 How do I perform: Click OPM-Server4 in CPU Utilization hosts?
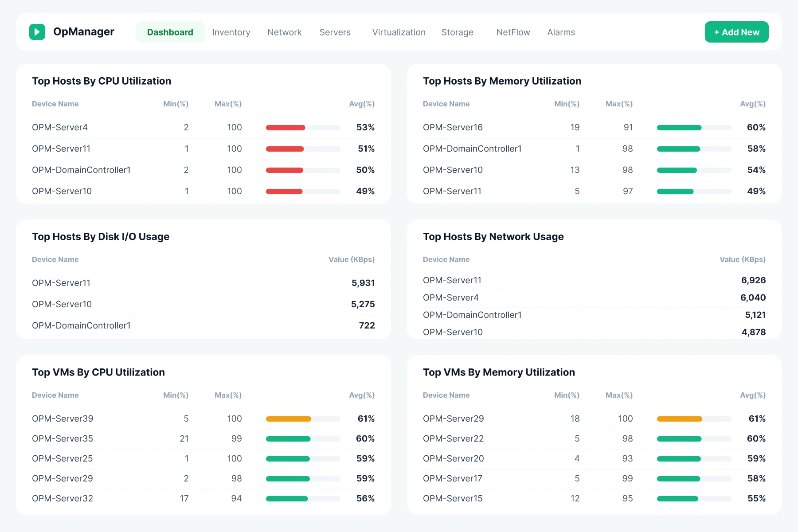coord(60,128)
